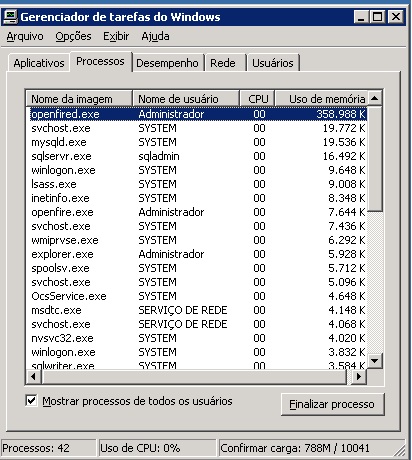Click the horizontal scrollbar right arrow
412x460 pixels.
point(359,377)
